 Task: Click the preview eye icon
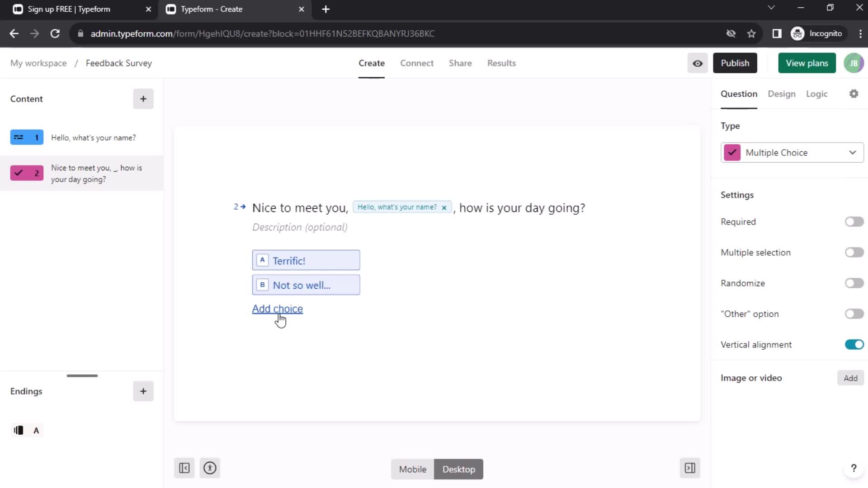coord(698,62)
